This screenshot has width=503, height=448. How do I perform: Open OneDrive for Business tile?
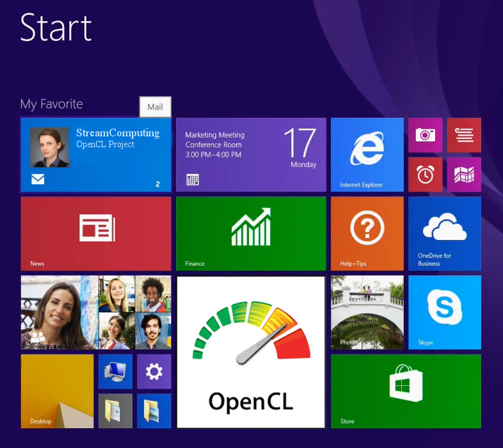click(x=445, y=234)
